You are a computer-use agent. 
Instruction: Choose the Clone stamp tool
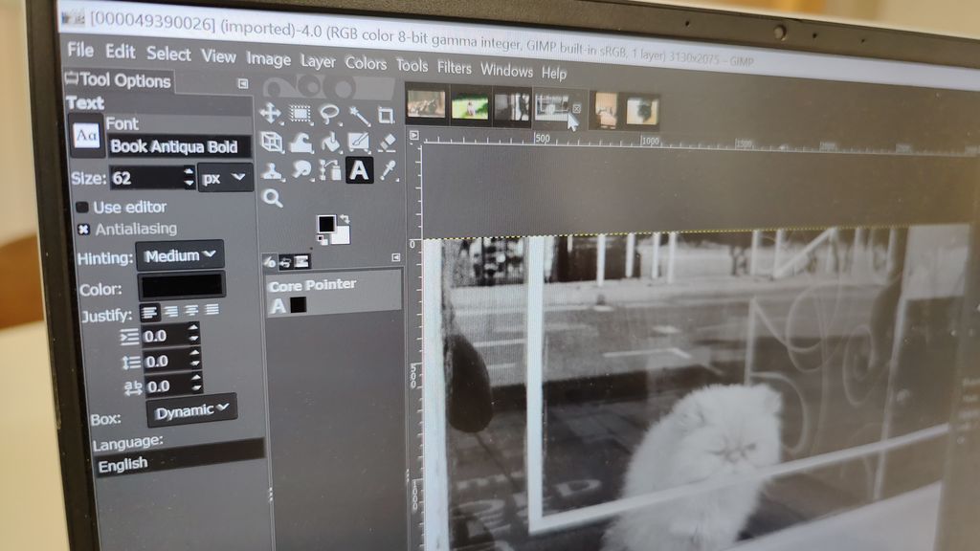[x=271, y=170]
